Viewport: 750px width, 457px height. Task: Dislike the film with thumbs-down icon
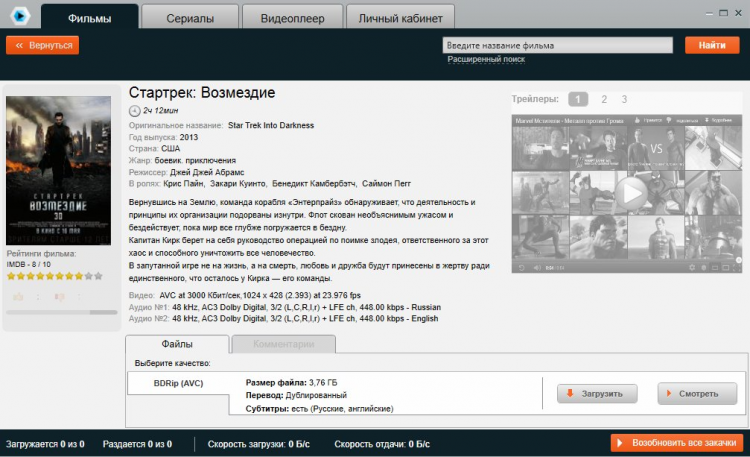tap(59, 297)
